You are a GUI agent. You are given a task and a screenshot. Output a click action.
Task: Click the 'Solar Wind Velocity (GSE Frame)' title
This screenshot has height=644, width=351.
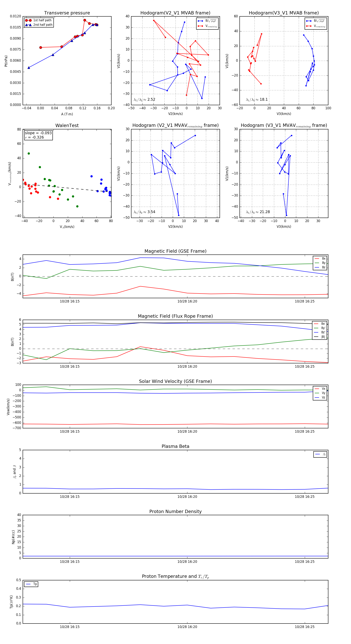point(175,381)
